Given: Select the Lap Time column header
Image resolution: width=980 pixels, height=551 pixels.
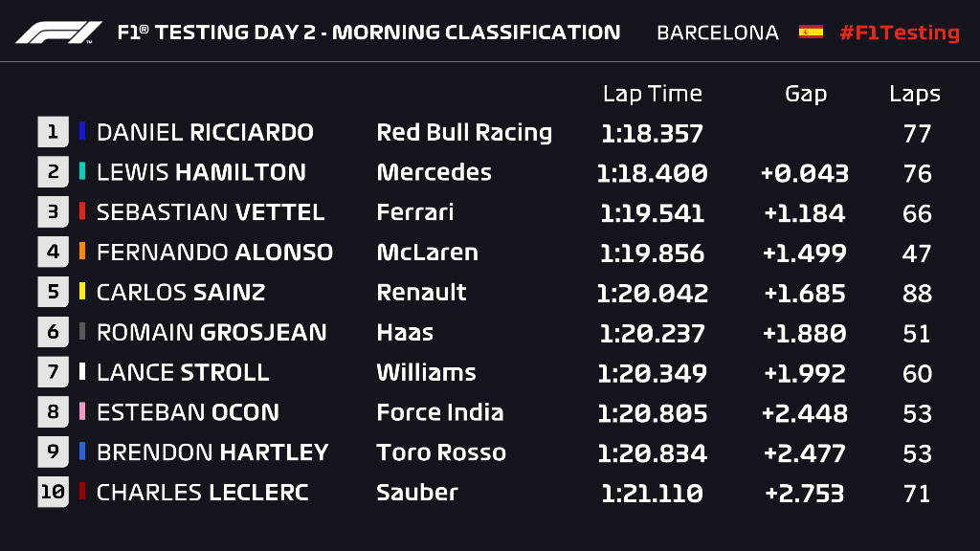Looking at the screenshot, I should [x=652, y=94].
